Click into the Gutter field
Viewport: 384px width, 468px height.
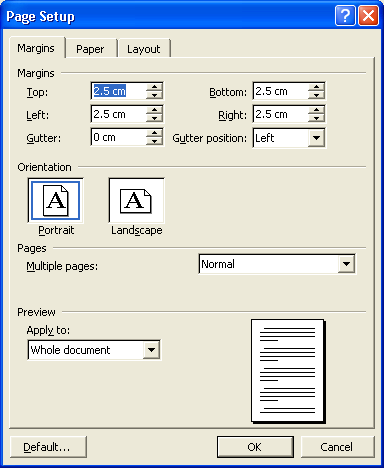(x=119, y=137)
